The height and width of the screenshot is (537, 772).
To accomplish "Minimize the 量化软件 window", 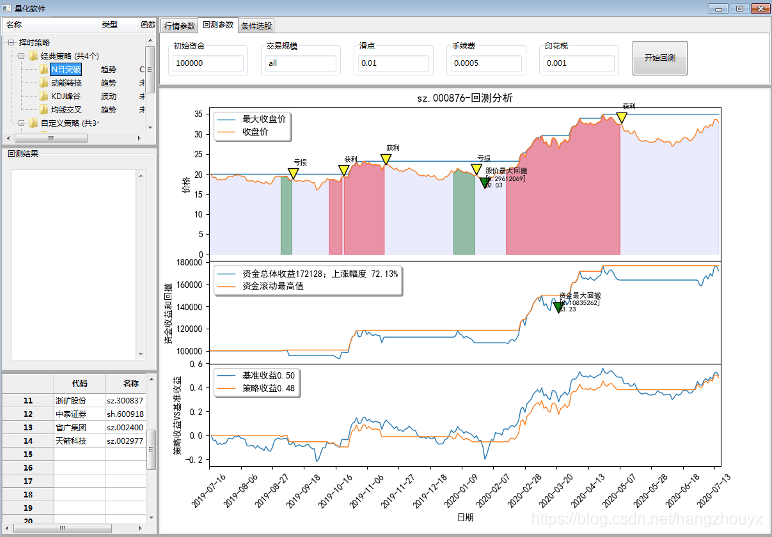I will 719,8.
